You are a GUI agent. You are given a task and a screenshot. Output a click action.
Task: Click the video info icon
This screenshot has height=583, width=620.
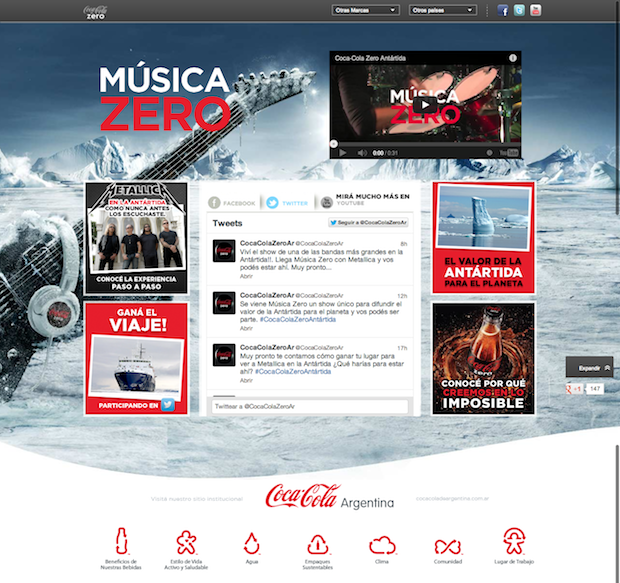click(512, 58)
